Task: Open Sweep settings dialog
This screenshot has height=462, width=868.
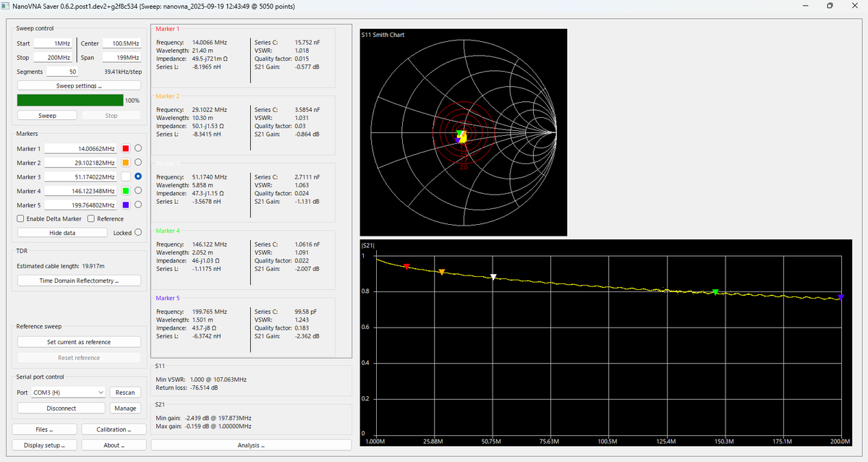Action: coord(79,86)
